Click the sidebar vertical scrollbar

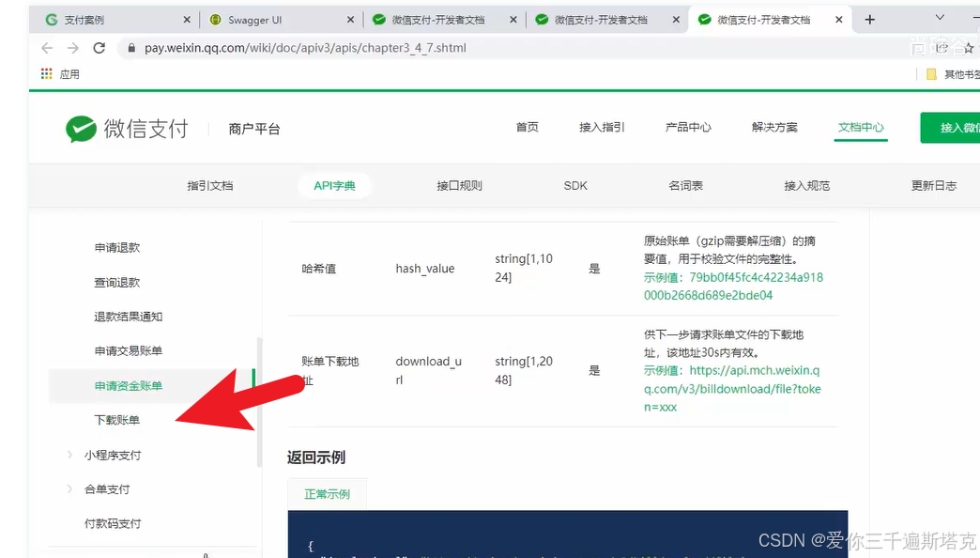(x=259, y=402)
